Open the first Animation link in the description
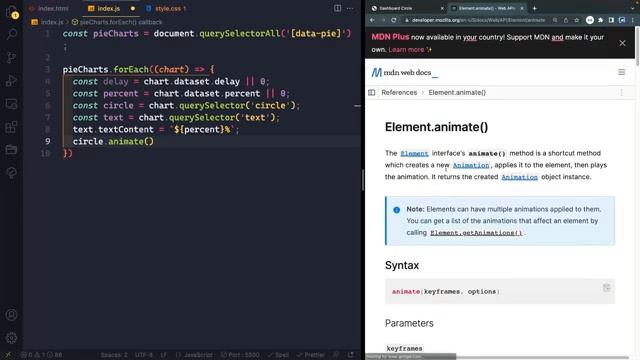This screenshot has width=640, height=360. coord(471,165)
